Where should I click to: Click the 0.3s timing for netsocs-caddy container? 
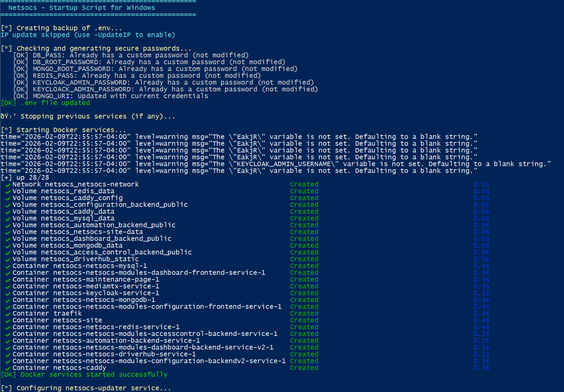point(481,368)
